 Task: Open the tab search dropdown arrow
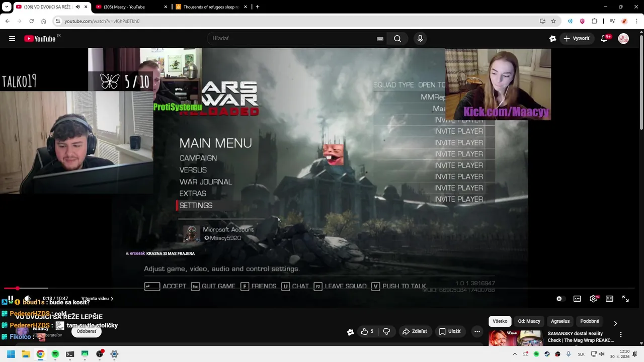[6, 7]
